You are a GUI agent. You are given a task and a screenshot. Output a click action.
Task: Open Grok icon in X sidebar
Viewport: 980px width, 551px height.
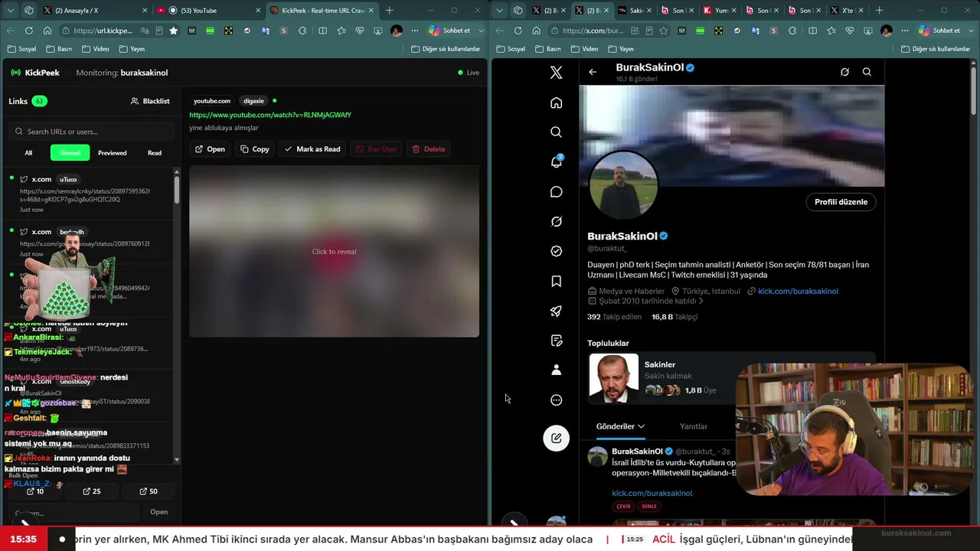click(557, 222)
